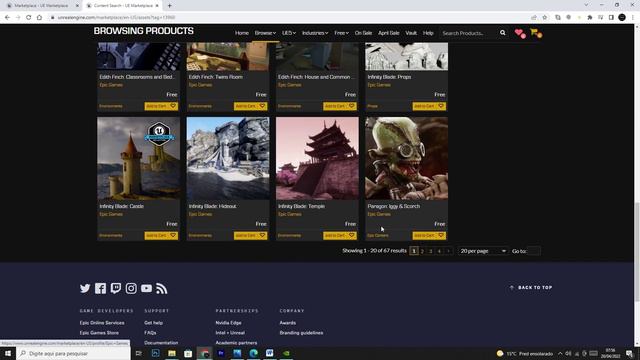Viewport: 640px width, 360px height.
Task: Open Infinity Blade: Castle thumbnail
Action: tap(138, 158)
